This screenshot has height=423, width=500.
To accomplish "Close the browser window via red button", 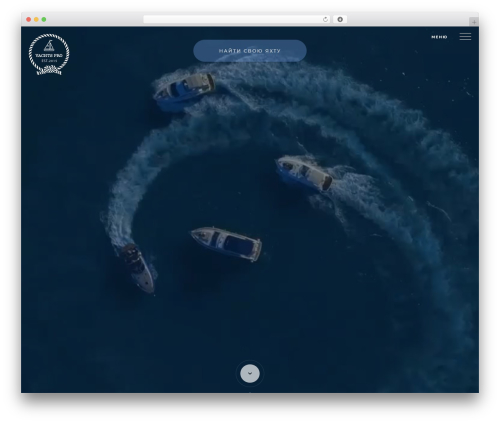I will click(x=29, y=19).
